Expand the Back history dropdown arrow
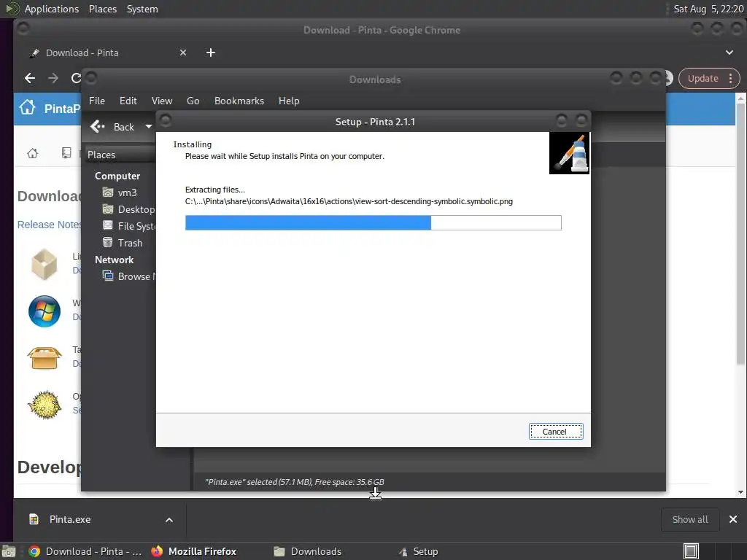 coord(149,127)
